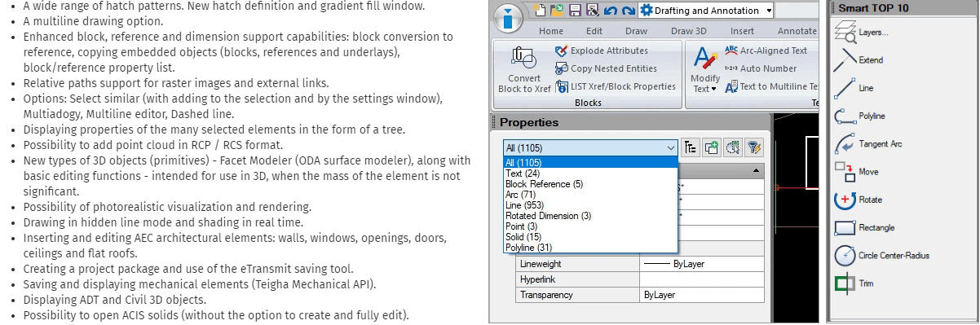The image size is (980, 325).
Task: Click the tree view icon in Properties panel
Action: click(691, 147)
